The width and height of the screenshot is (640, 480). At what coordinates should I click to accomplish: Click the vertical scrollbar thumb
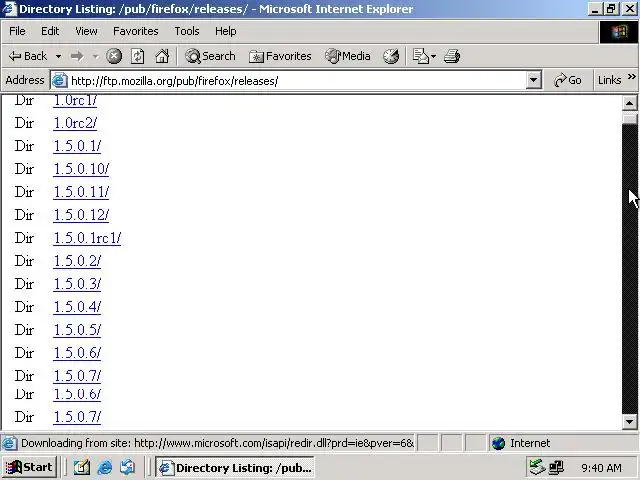[x=629, y=118]
